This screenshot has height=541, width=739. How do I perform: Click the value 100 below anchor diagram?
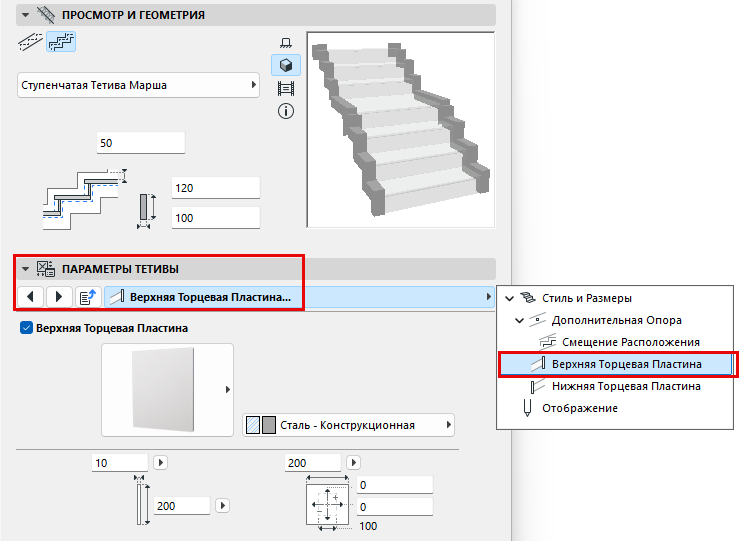[x=368, y=526]
